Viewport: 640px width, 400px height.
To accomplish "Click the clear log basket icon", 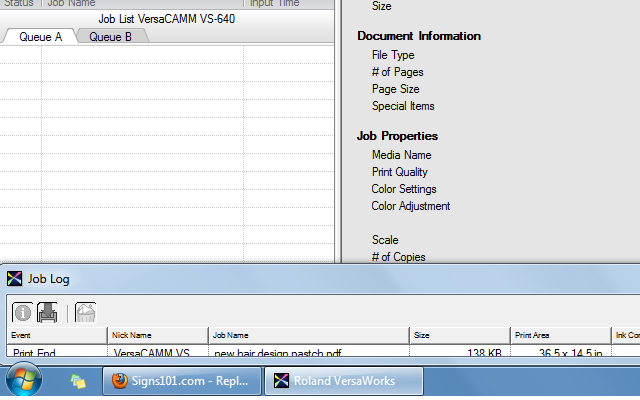I will point(85,313).
